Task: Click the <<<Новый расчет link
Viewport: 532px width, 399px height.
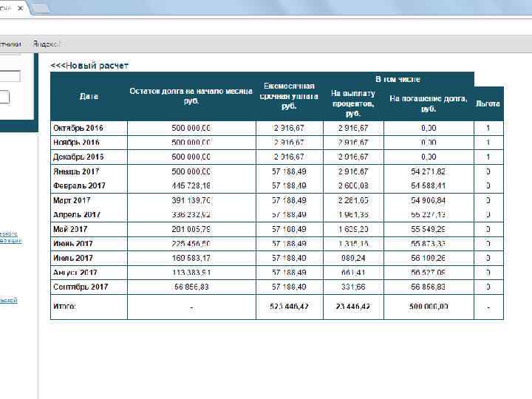Action: pos(89,66)
